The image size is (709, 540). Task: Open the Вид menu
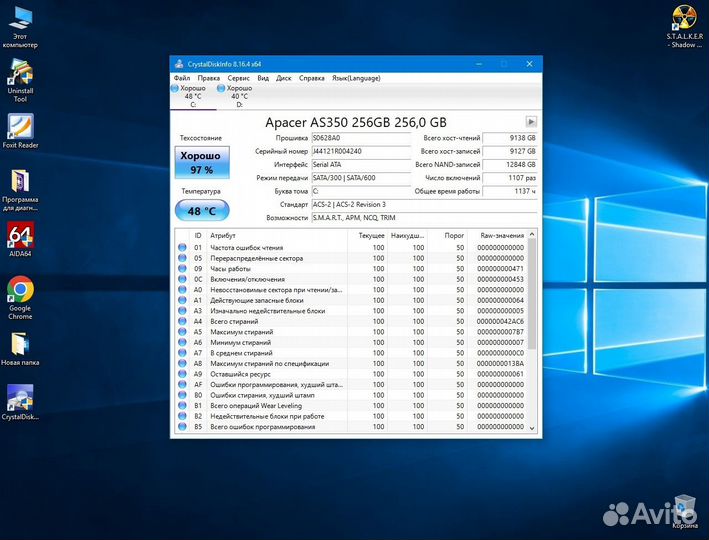(263, 78)
